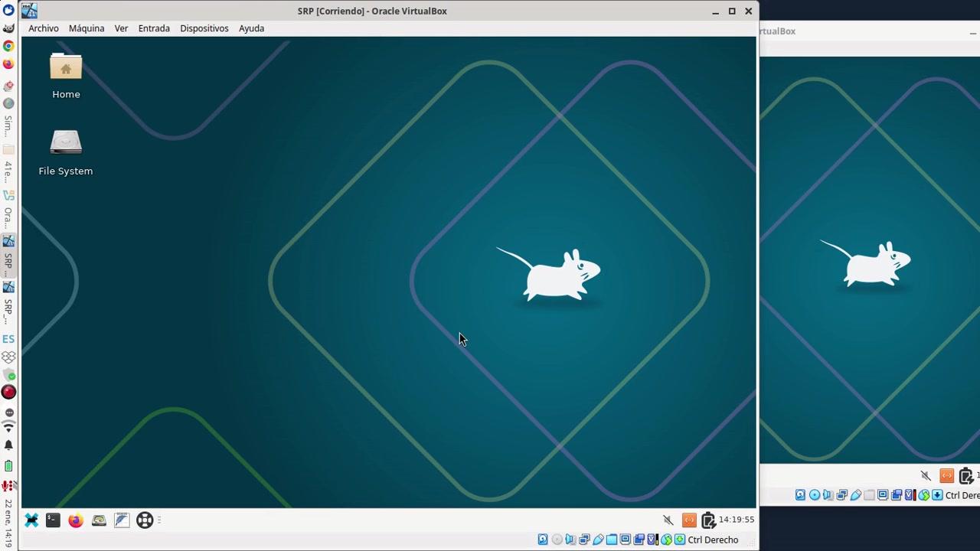Click the orange network icon in SRP guest panel
980x551 pixels.
tap(689, 520)
